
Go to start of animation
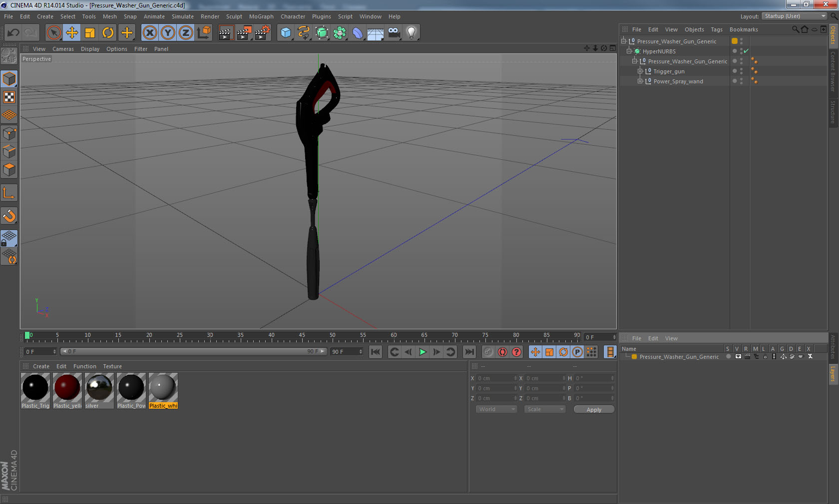click(x=376, y=352)
